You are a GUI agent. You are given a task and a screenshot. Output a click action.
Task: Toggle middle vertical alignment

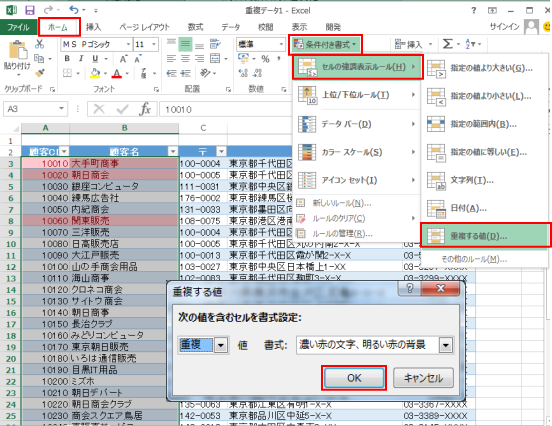[x=185, y=44]
